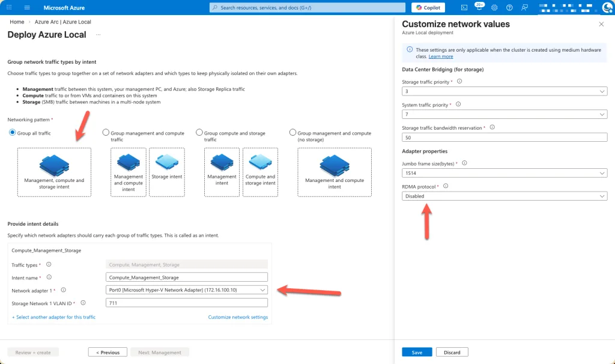Open portal settings gear icon
Viewport: 615px width, 364px height.
point(494,8)
